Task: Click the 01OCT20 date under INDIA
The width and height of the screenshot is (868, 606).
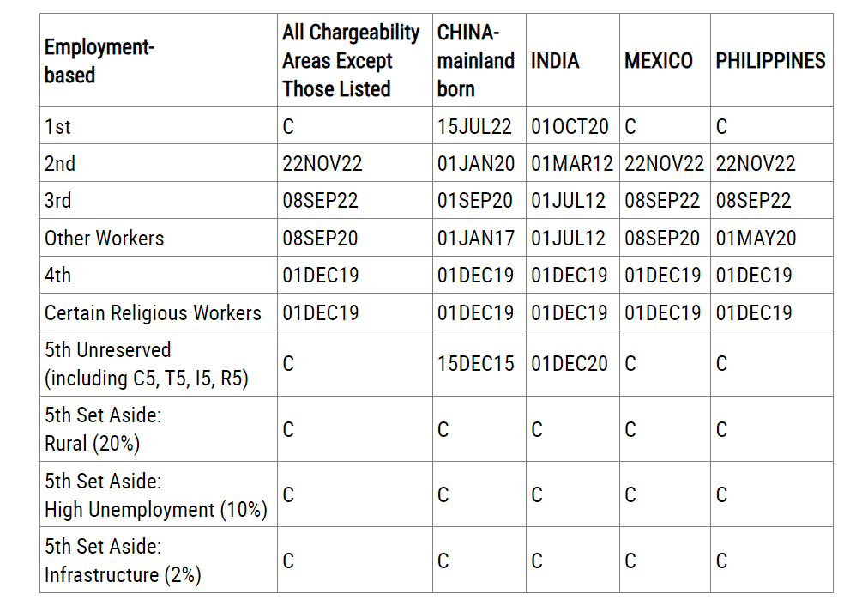Action: click(x=570, y=127)
